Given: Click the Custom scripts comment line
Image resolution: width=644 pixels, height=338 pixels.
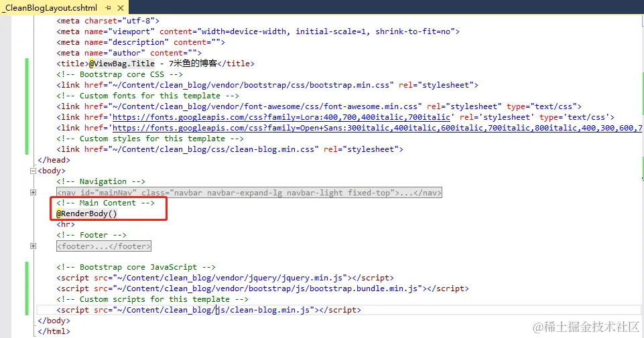Looking at the screenshot, I should point(152,299).
